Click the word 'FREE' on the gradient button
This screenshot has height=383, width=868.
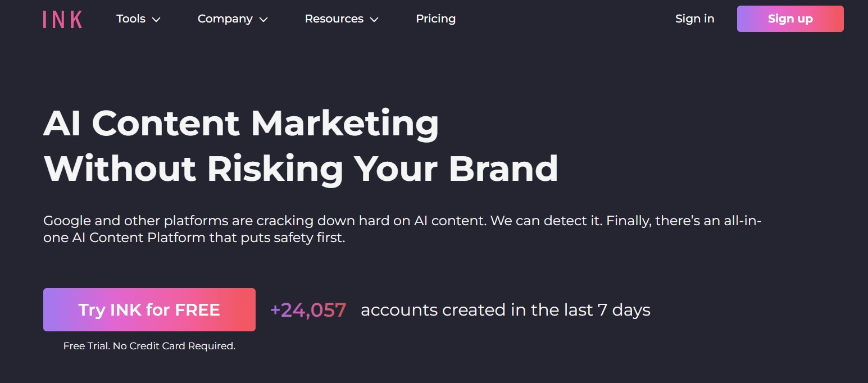pyautogui.click(x=198, y=309)
